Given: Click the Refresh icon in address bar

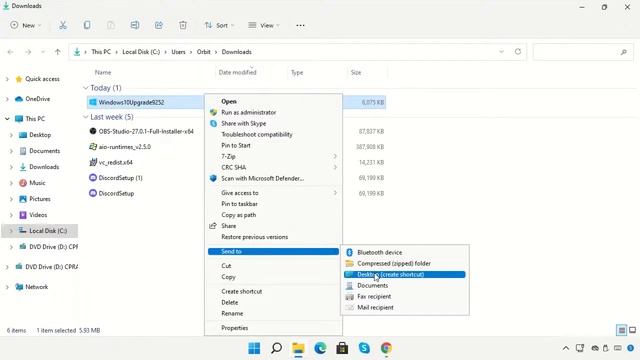Looking at the screenshot, I should click(518, 52).
